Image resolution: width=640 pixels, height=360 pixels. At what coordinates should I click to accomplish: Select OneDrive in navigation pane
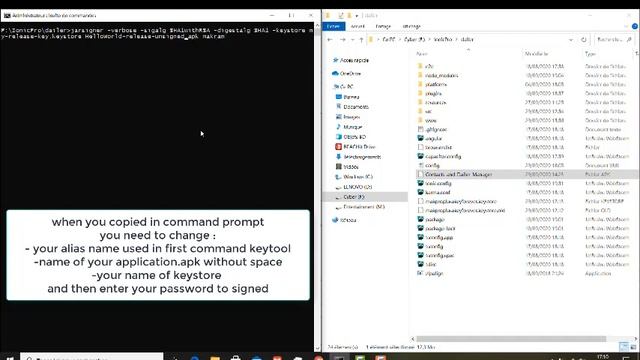[x=347, y=73]
